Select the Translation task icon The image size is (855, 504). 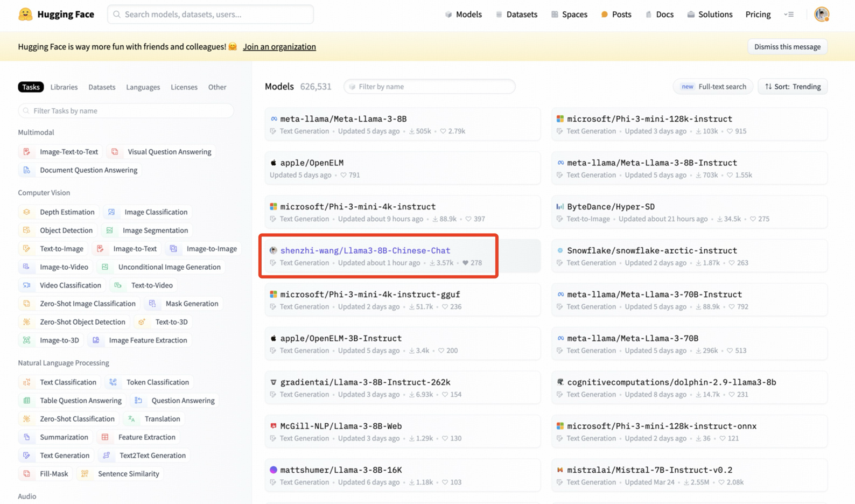[131, 419]
